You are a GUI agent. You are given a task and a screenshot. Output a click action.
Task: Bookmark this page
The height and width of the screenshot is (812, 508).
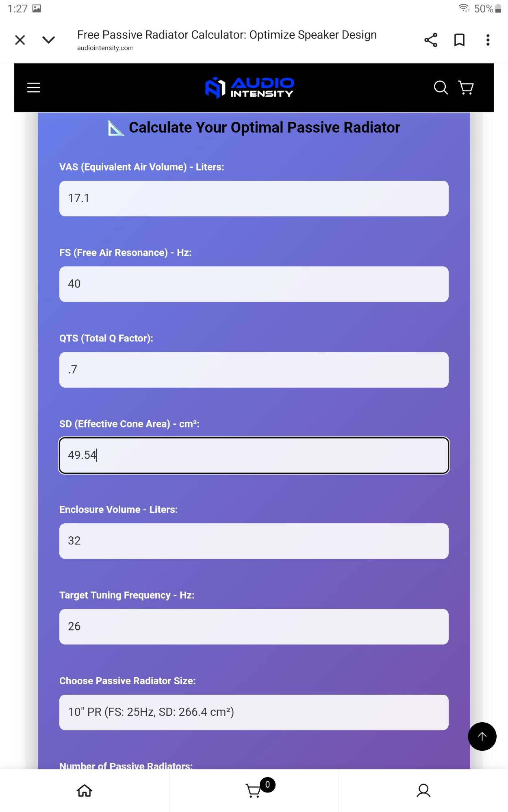459,40
